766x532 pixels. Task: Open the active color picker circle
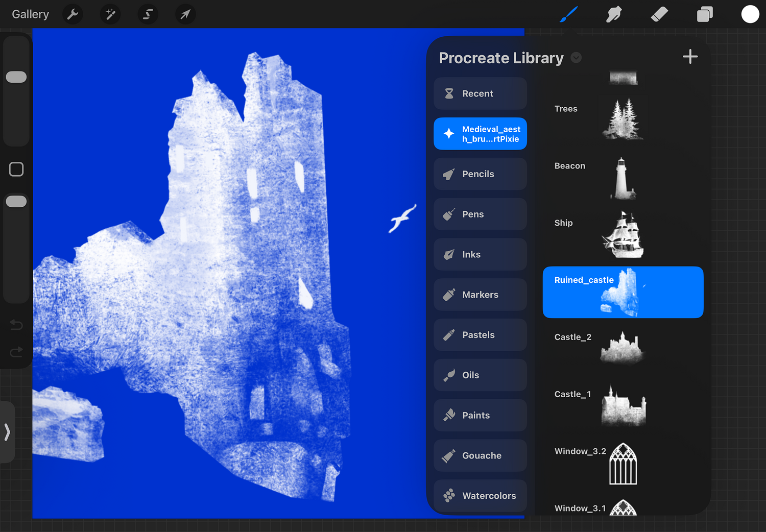point(750,14)
